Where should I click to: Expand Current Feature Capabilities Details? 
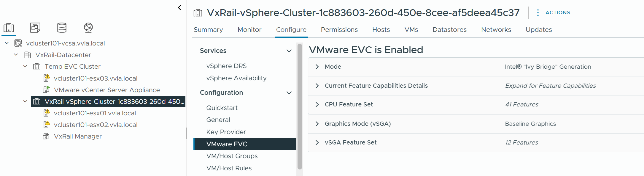[317, 86]
